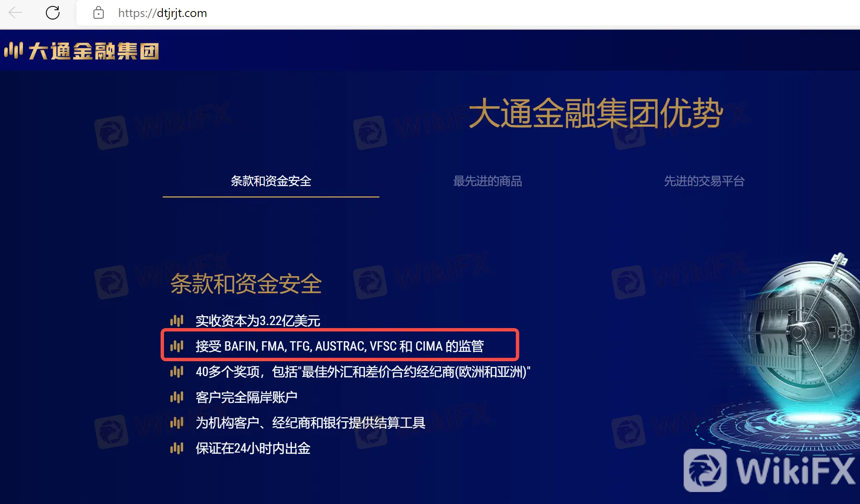Click the 条款和资金安全 section heading
The width and height of the screenshot is (860, 504).
click(x=247, y=284)
